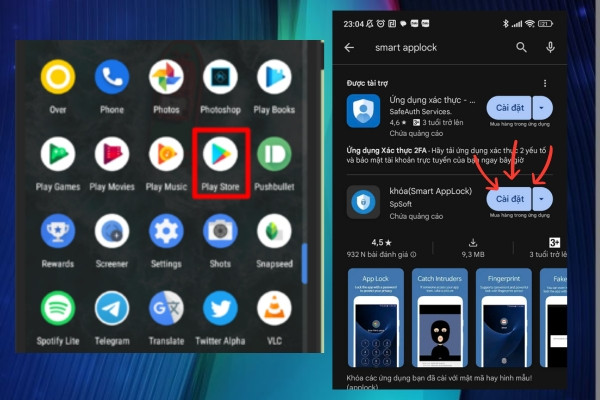
Task: Open the Over app
Action: pos(58,77)
